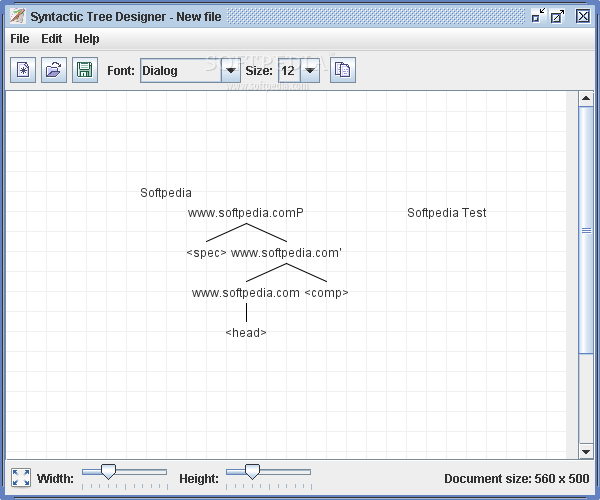Select the Softpedia node
600x500 pixels.
point(166,193)
